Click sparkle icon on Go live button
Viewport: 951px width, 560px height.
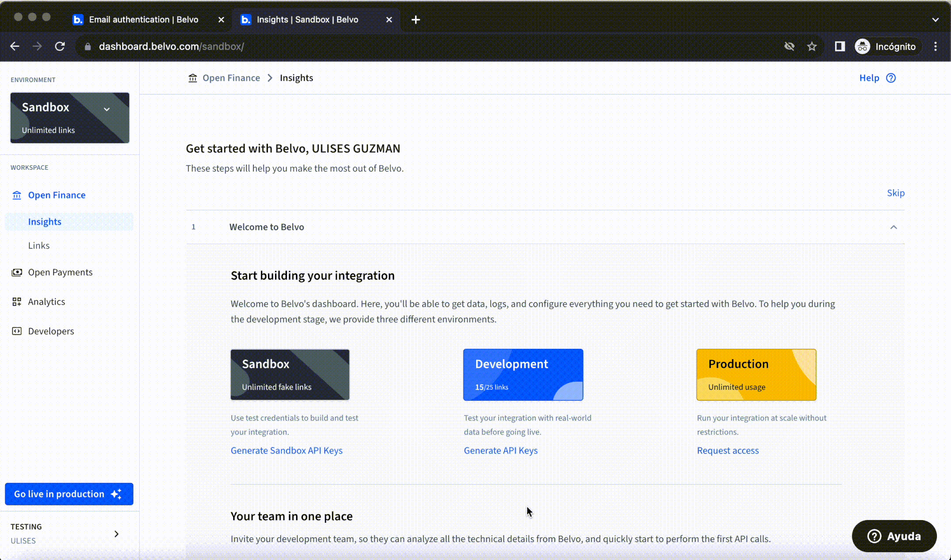point(116,494)
